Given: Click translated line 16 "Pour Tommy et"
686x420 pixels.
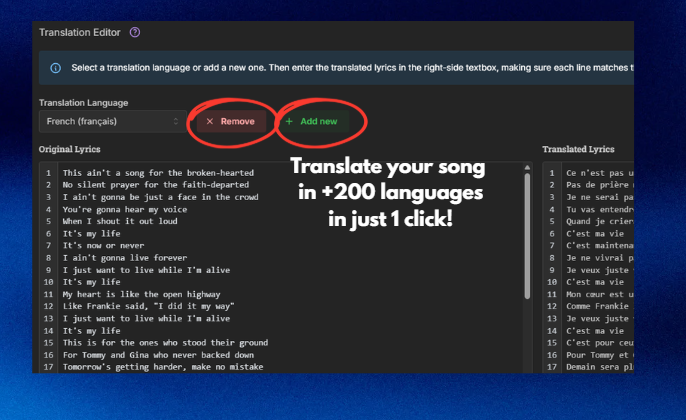Looking at the screenshot, I should tap(599, 355).
